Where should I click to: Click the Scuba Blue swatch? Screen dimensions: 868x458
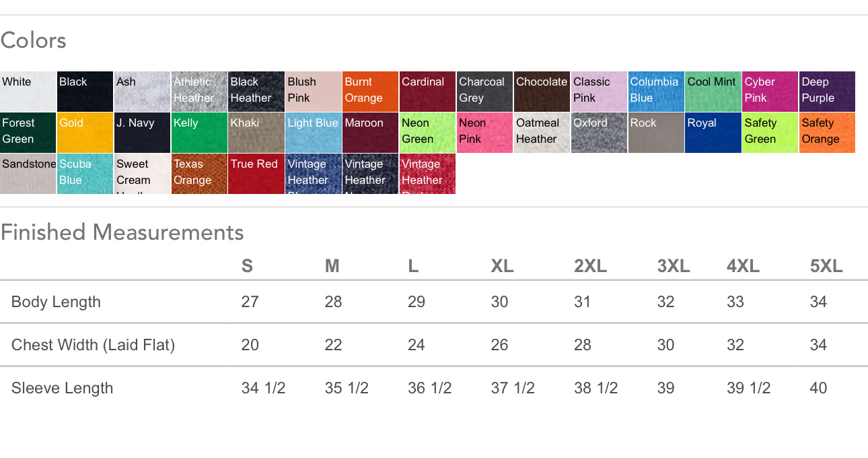pyautogui.click(x=85, y=174)
